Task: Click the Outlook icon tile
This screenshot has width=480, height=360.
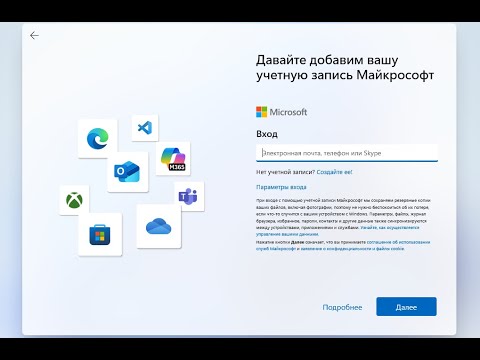Action: coord(128,172)
